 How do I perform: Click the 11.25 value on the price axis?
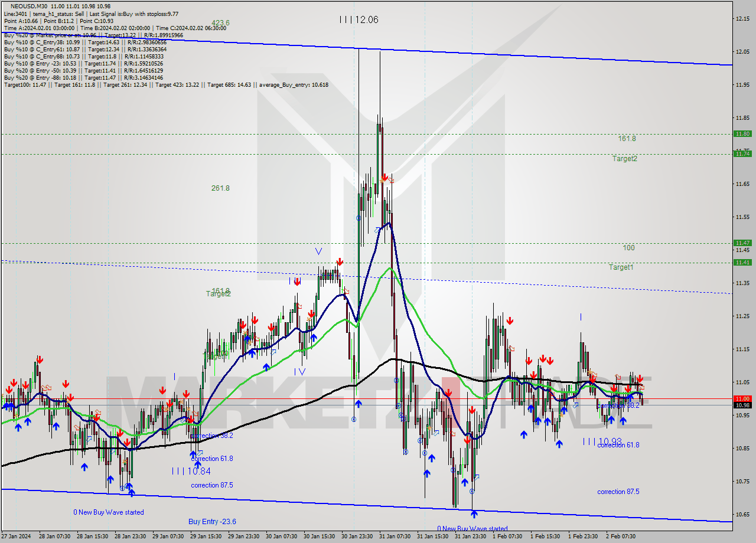pos(743,316)
